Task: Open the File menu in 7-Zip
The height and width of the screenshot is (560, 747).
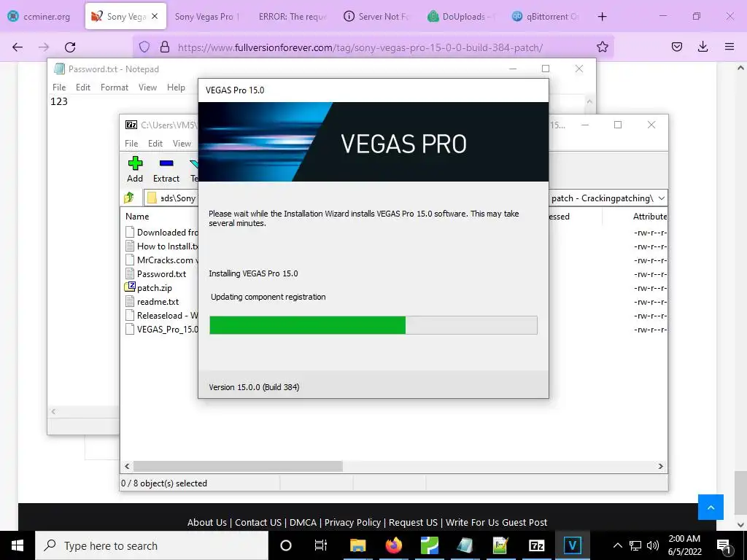Action: (x=131, y=144)
